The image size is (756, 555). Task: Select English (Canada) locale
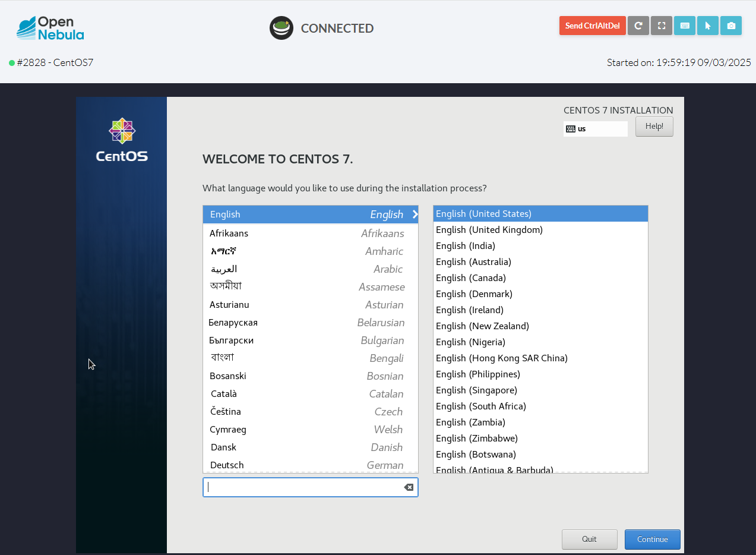(x=540, y=278)
